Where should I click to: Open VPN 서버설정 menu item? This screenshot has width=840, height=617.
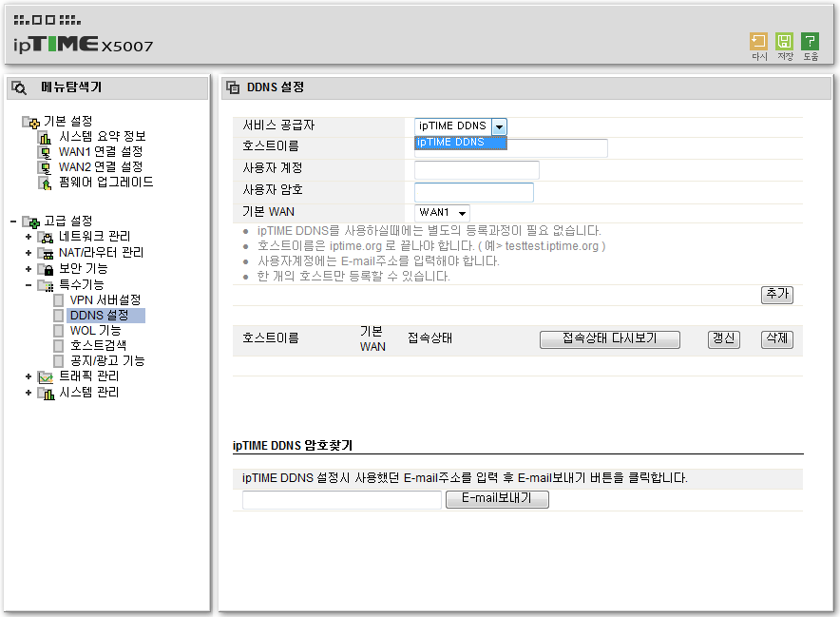[105, 300]
